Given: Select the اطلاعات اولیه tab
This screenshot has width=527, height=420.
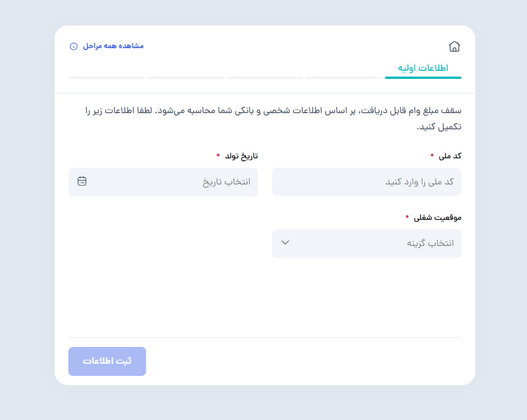Looking at the screenshot, I should (423, 68).
